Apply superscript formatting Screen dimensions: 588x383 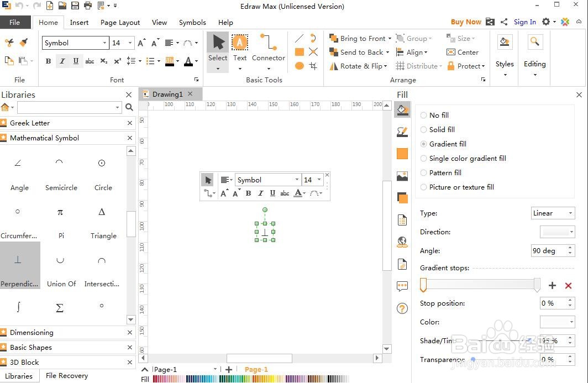pyautogui.click(x=117, y=61)
